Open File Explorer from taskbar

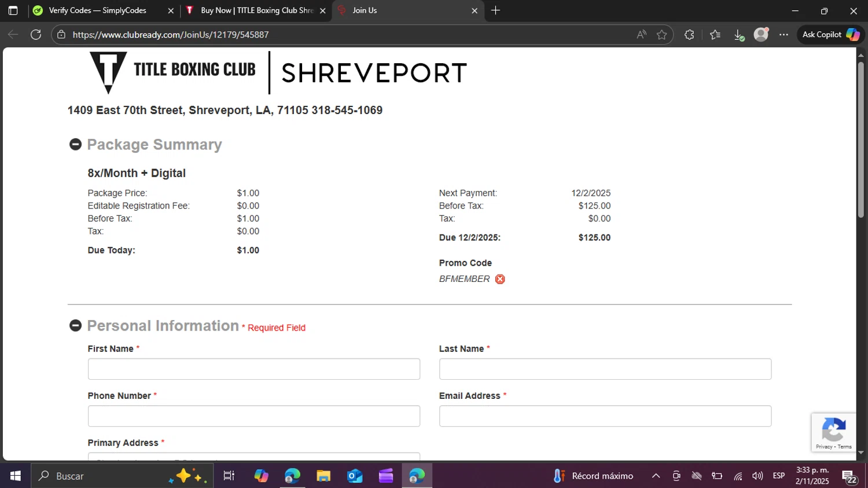pos(323,476)
